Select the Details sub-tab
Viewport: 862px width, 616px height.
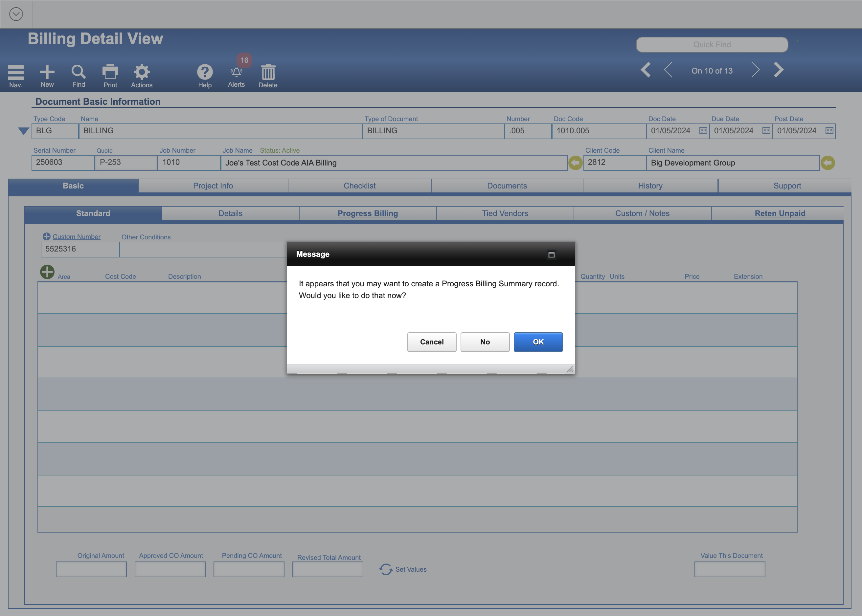[230, 213]
